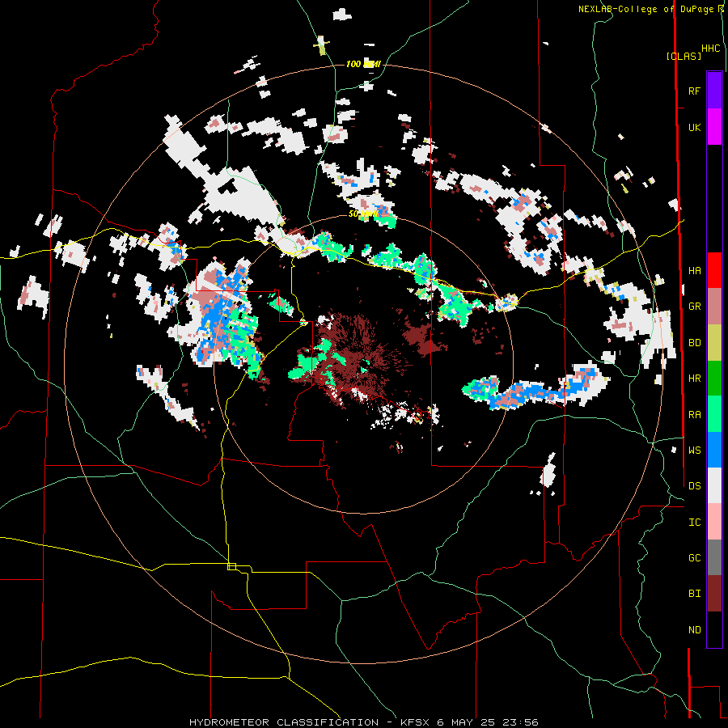This screenshot has width=728, height=728.
Task: Click the [CLAS] units label
Action: (x=684, y=57)
